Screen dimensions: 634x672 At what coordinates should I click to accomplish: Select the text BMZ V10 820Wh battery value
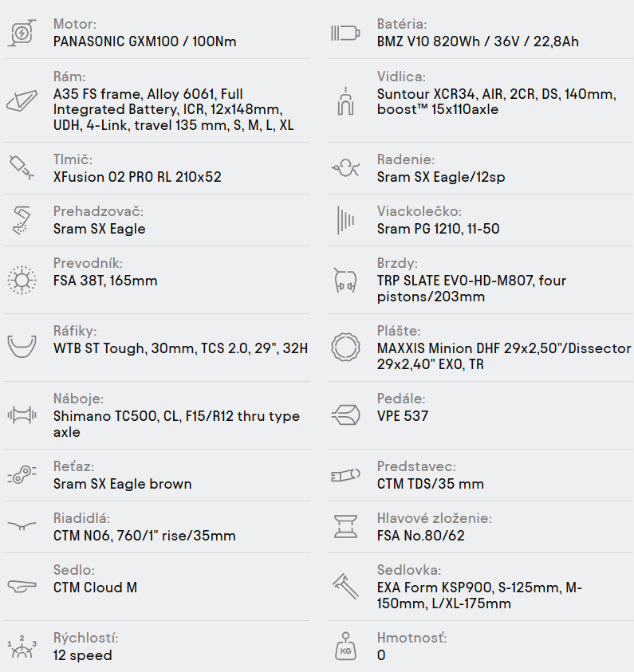pos(478,41)
